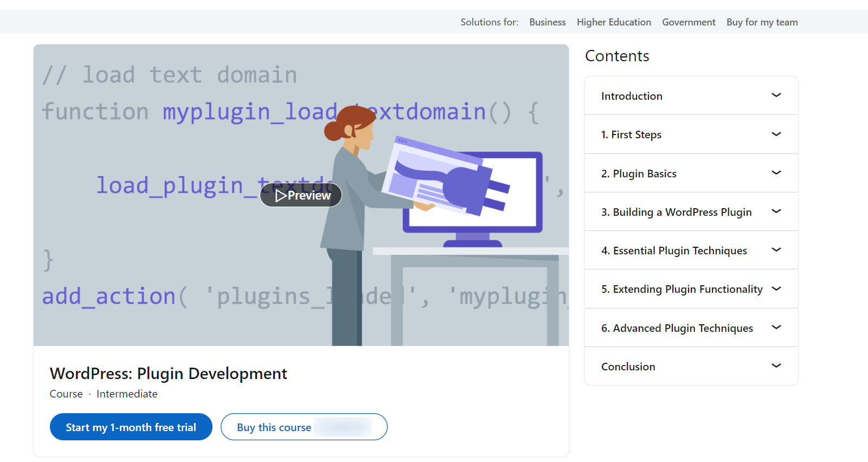Click the Buy this course button
Image resolution: width=868 pixels, height=462 pixels.
tap(304, 427)
